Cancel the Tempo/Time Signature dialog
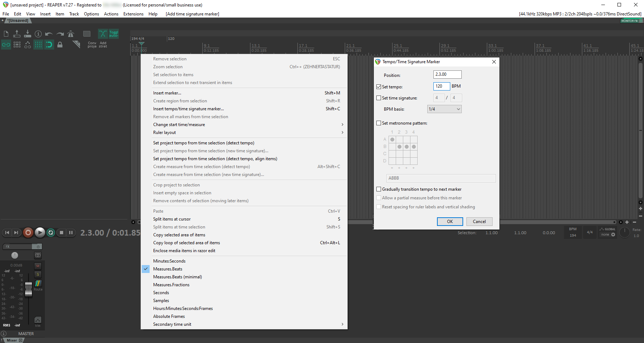 [x=479, y=222]
